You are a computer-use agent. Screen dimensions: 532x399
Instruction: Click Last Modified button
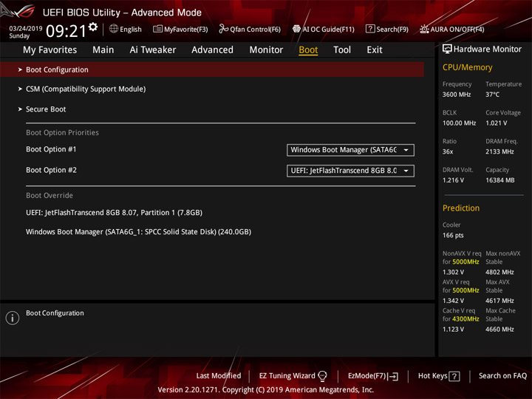pyautogui.click(x=219, y=376)
